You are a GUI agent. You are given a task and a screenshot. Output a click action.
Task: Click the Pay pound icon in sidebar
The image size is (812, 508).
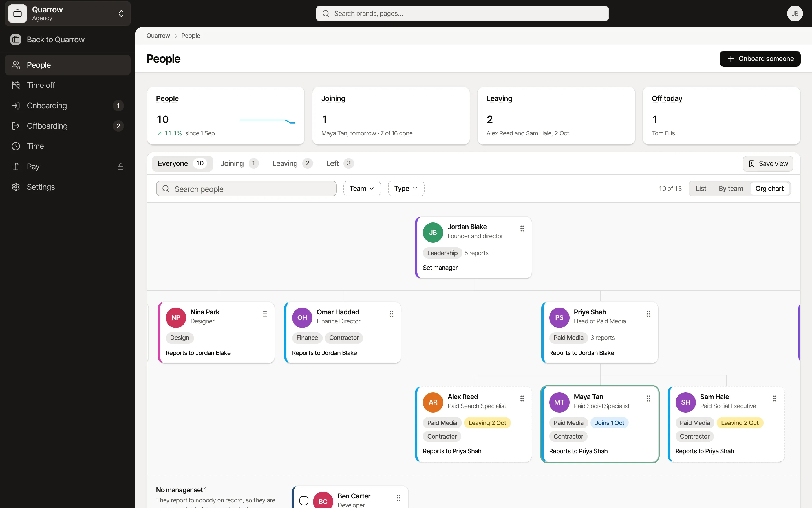click(16, 167)
